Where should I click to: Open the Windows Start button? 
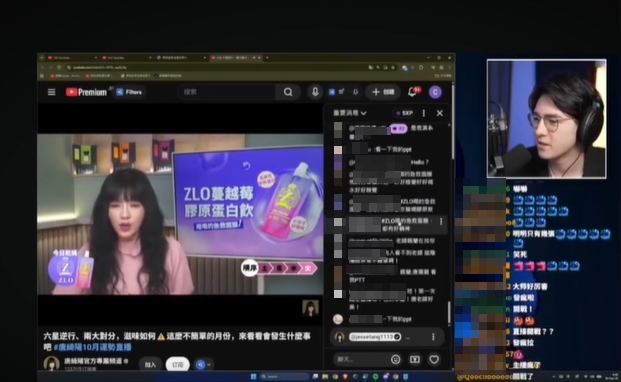click(x=253, y=376)
